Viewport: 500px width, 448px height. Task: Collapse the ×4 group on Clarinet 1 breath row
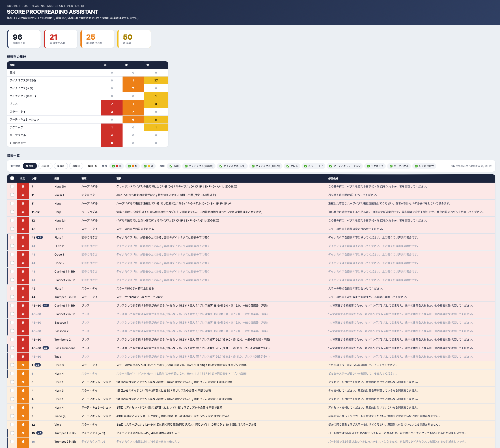point(46,305)
